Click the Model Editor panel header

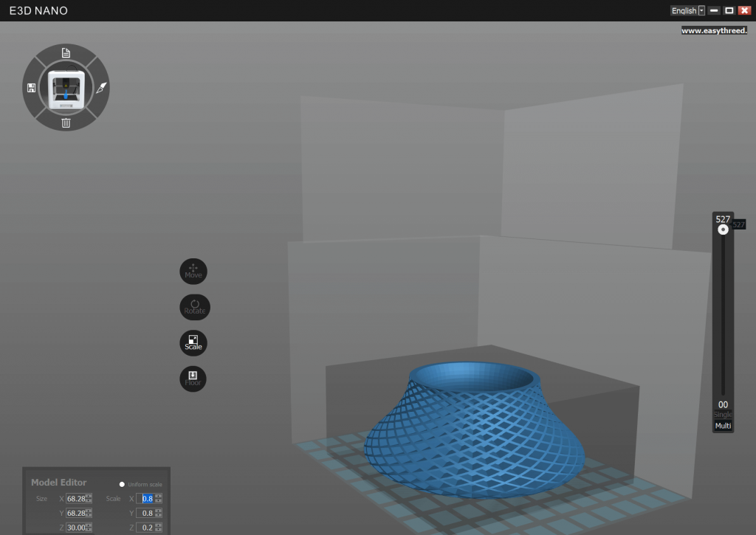pyautogui.click(x=58, y=483)
